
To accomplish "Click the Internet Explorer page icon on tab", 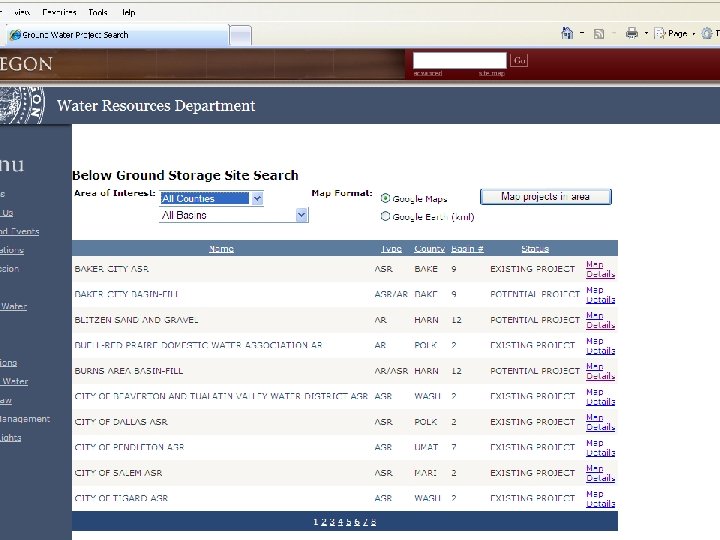I will (15, 35).
